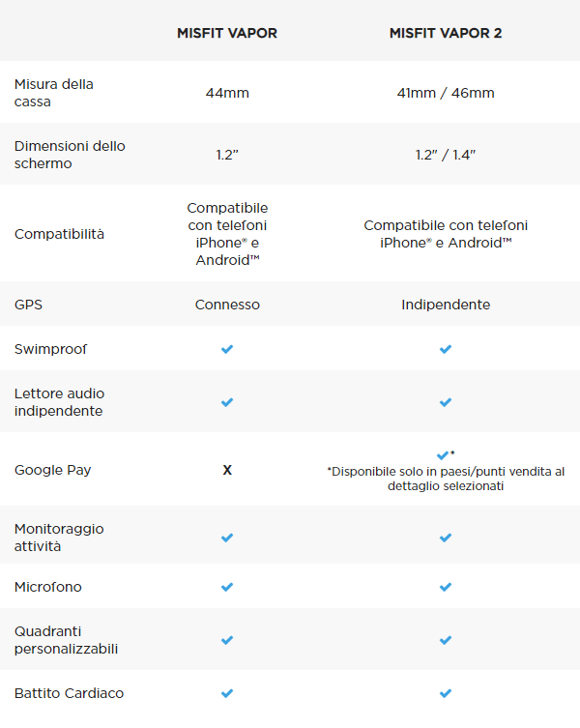The height and width of the screenshot is (728, 580).
Task: Click Misfit Vapor Monitoraggio attività checkmark
Action: 227,538
